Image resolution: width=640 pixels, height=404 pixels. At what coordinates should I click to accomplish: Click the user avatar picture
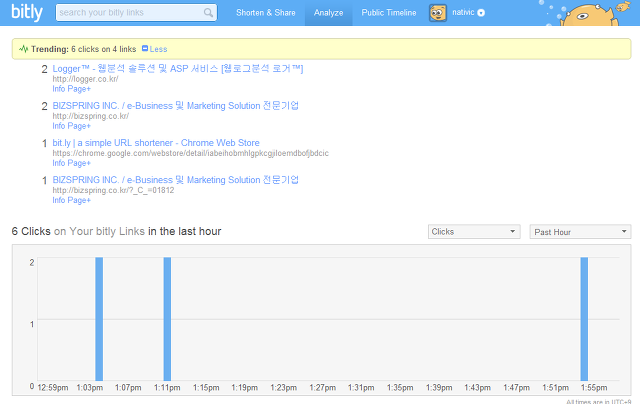coord(437,13)
